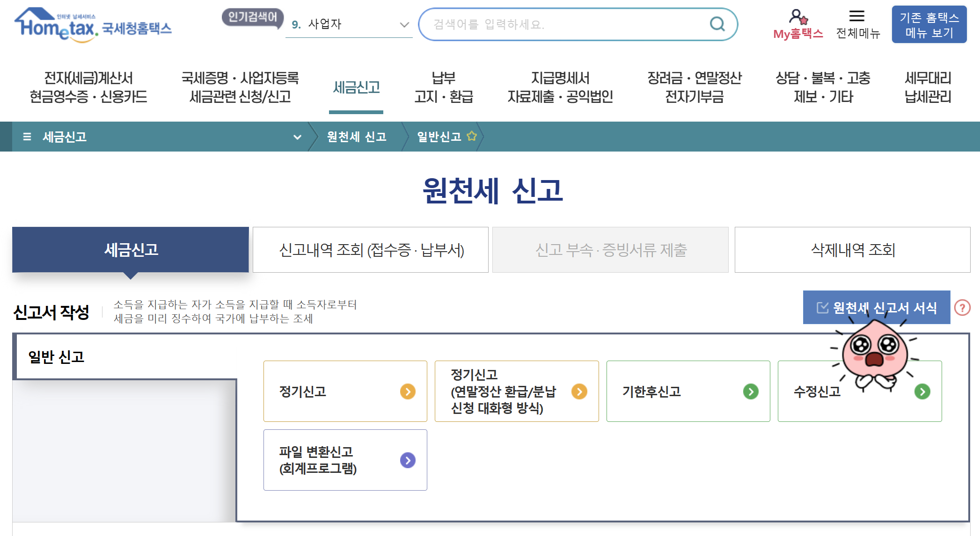Screen dimensions: 980x536
Task: Open My홈택스 user icon
Action: point(797,17)
